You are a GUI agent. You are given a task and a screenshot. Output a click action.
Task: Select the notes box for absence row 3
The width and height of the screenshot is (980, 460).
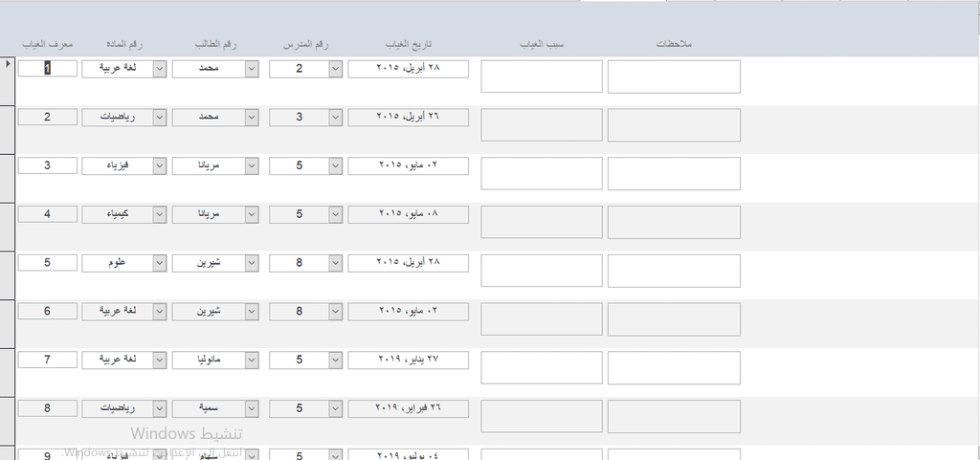pos(674,173)
